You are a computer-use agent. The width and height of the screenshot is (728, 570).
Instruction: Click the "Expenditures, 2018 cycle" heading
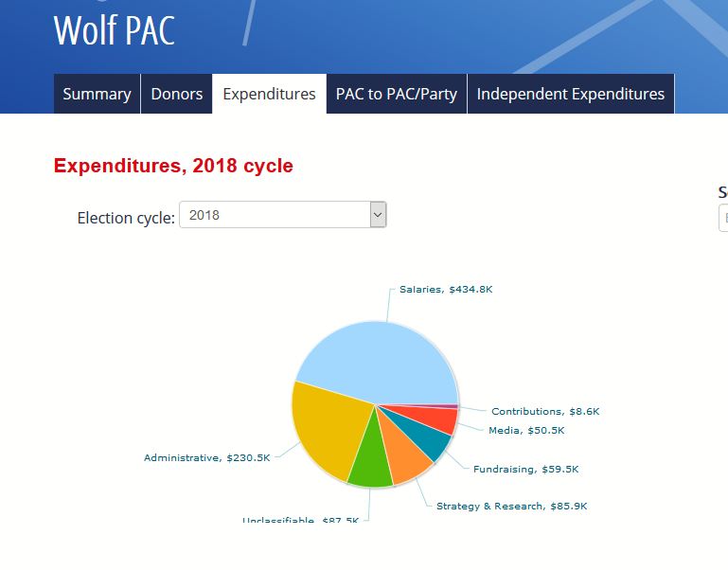pyautogui.click(x=173, y=166)
